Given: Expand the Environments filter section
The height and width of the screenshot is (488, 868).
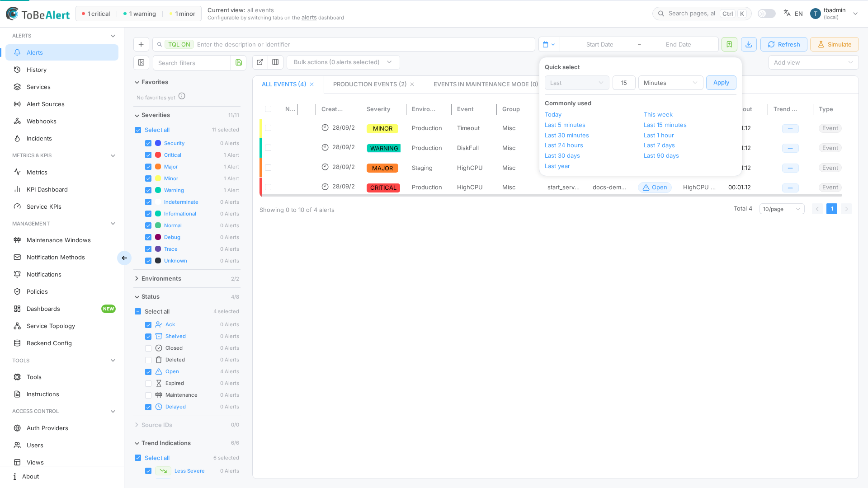Looking at the screenshot, I should [x=187, y=279].
